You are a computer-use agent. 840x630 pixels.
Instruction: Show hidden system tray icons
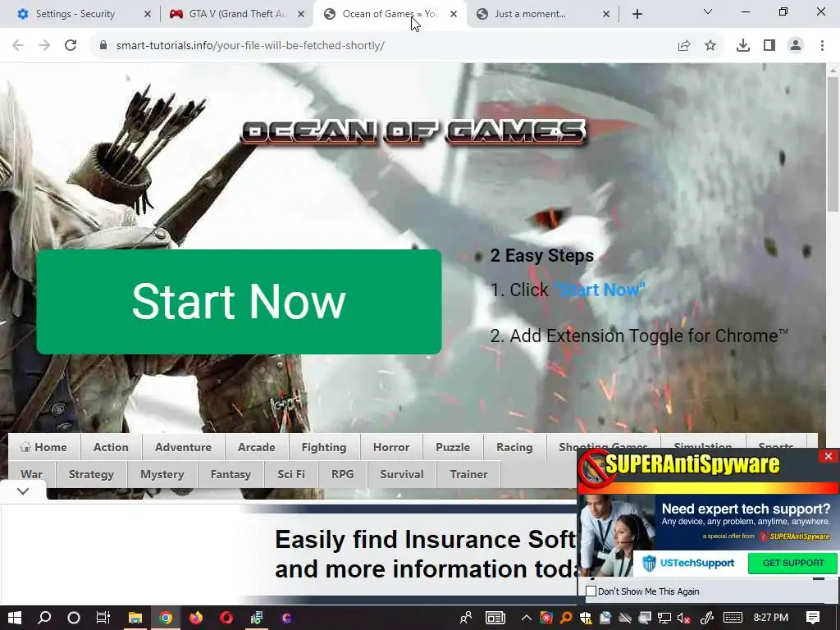pyautogui.click(x=527, y=618)
